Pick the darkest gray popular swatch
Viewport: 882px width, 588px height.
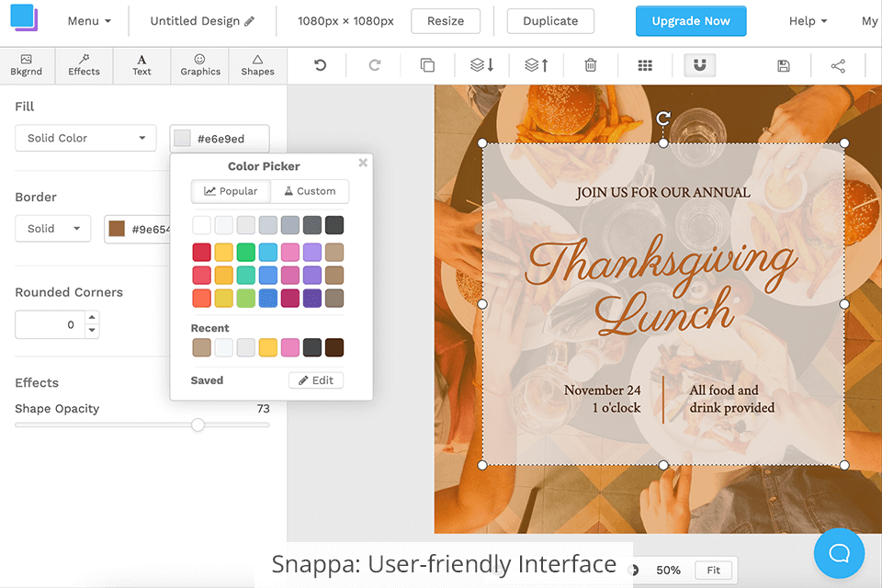click(334, 225)
